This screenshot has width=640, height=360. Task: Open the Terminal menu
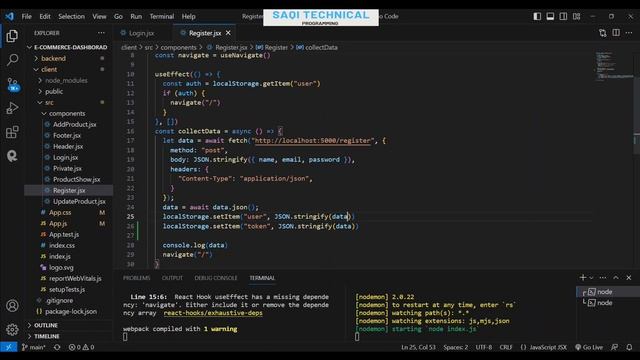click(162, 16)
